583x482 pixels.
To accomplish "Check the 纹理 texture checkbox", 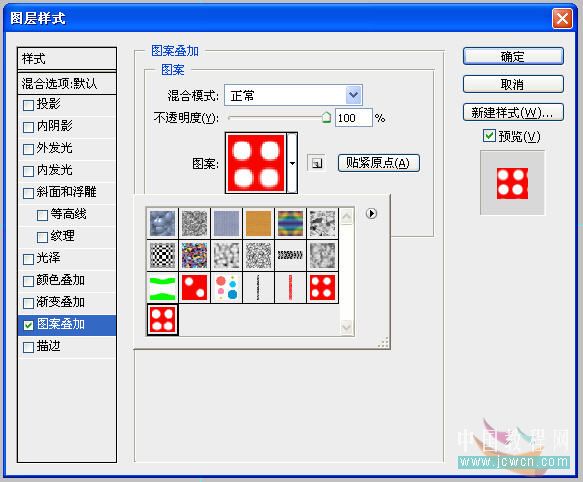I will tap(42, 237).
